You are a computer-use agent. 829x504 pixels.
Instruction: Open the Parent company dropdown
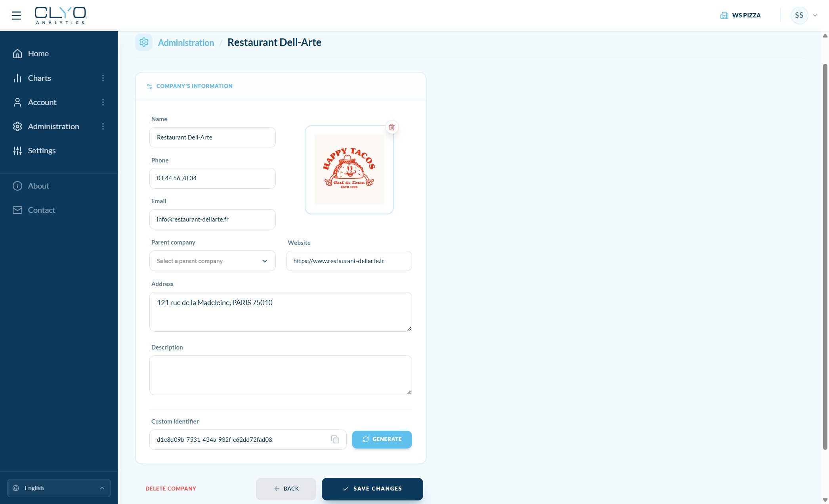212,261
